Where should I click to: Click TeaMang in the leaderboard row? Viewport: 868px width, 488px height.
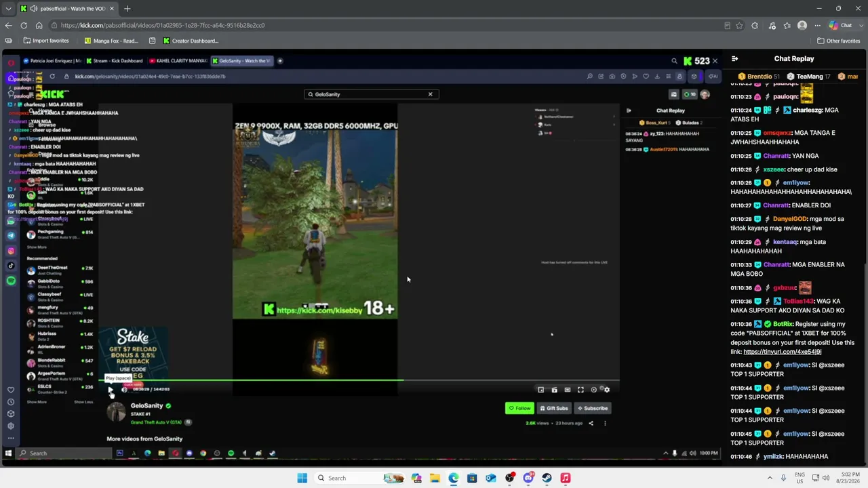pyautogui.click(x=810, y=77)
